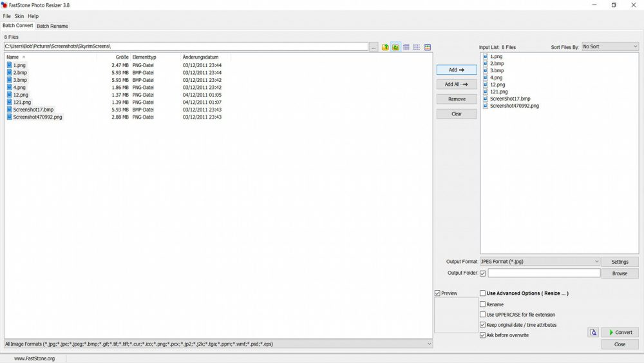The width and height of the screenshot is (644, 363).
Task: Click file icon of Screenshot470992.png in source list
Action: click(9, 117)
